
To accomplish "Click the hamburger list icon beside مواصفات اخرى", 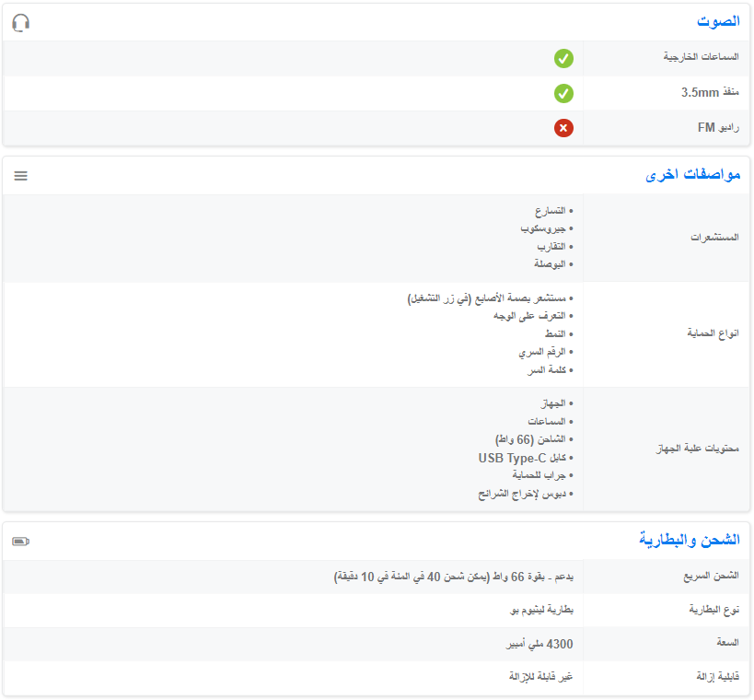I will (x=20, y=175).
